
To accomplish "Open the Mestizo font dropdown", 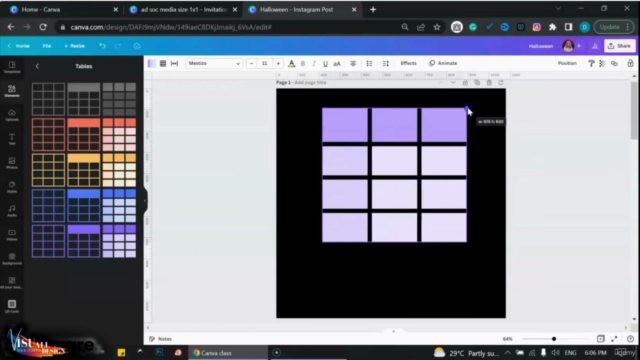I will (214, 63).
